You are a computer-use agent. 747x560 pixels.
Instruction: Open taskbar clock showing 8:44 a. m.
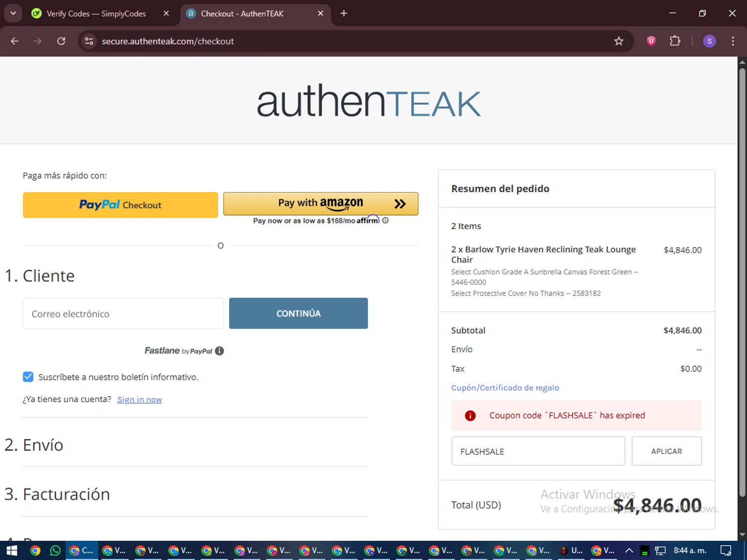(690, 551)
